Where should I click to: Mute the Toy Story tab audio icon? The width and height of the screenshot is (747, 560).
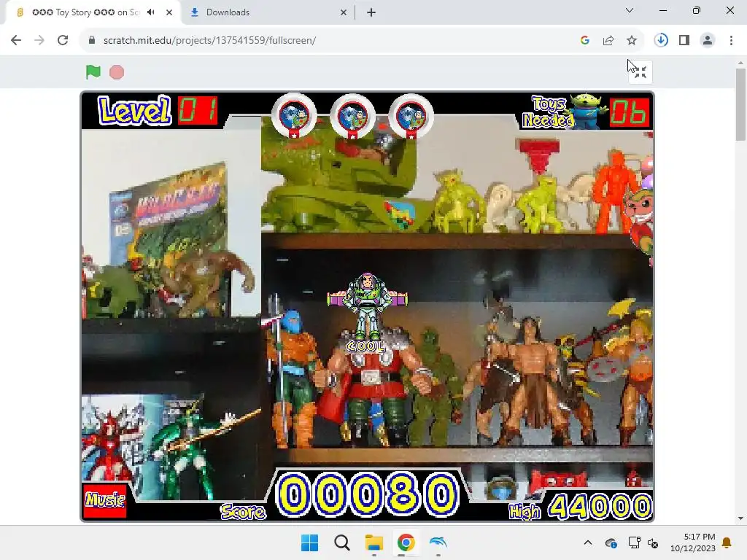[151, 12]
